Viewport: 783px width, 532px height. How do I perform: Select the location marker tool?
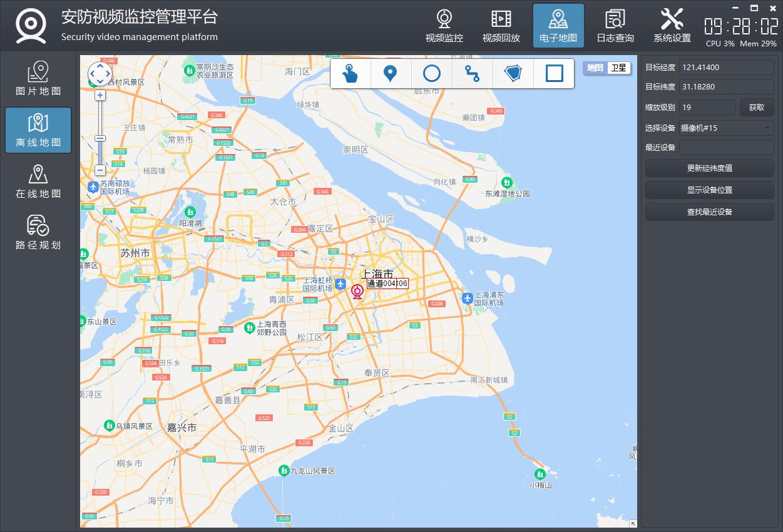(391, 74)
